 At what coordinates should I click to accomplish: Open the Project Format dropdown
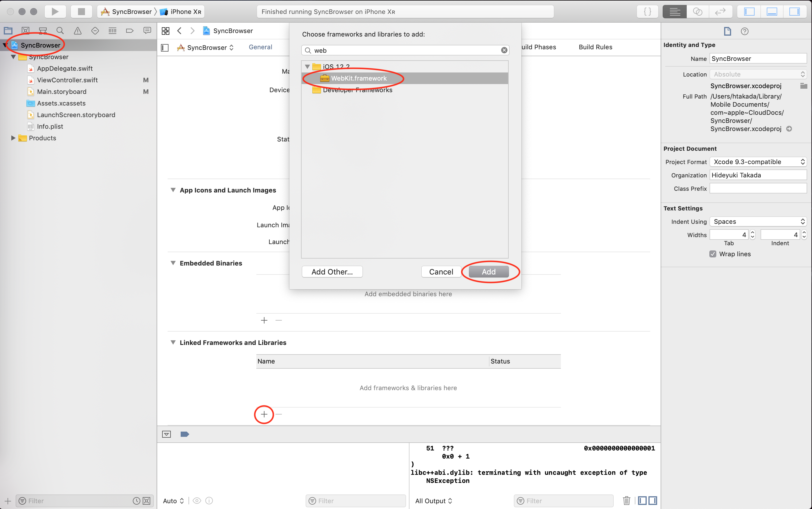758,162
